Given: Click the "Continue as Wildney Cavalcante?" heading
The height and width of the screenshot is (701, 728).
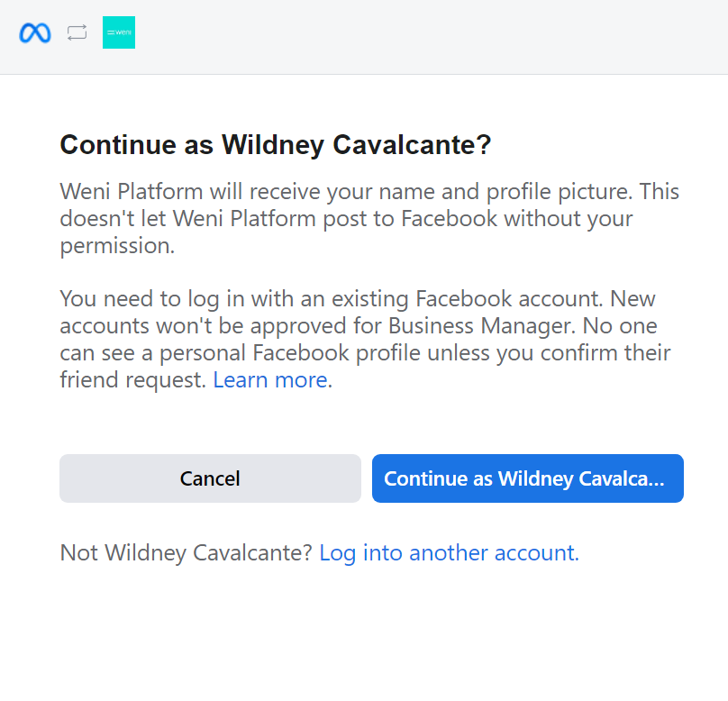Looking at the screenshot, I should point(275,146).
